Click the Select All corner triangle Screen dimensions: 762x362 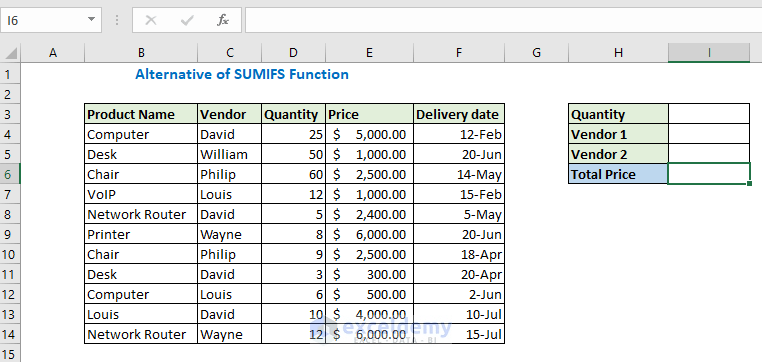10,52
